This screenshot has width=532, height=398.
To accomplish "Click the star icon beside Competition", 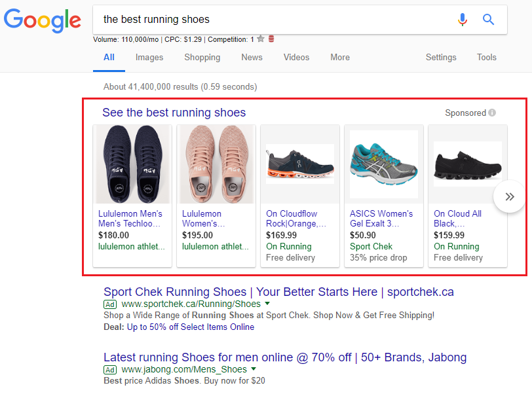I will [x=261, y=39].
